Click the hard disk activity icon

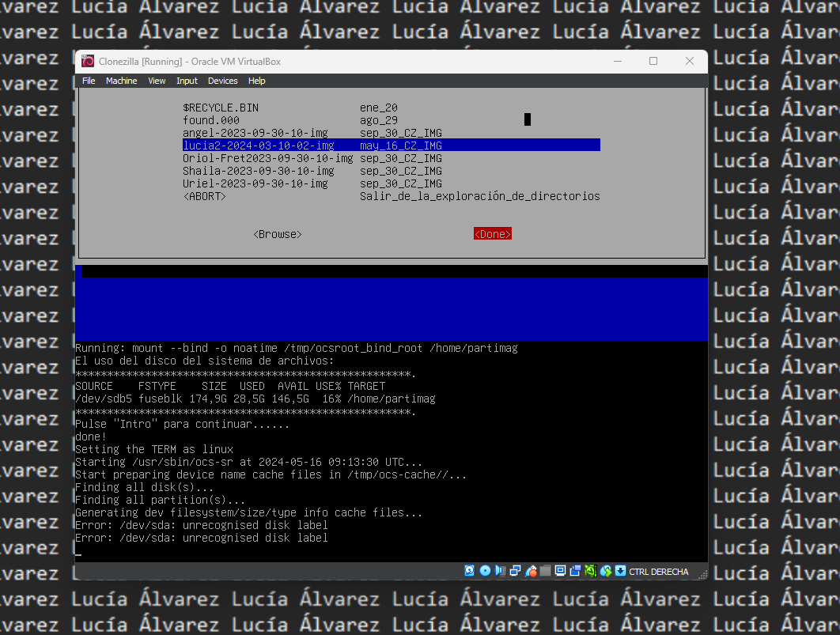469,570
